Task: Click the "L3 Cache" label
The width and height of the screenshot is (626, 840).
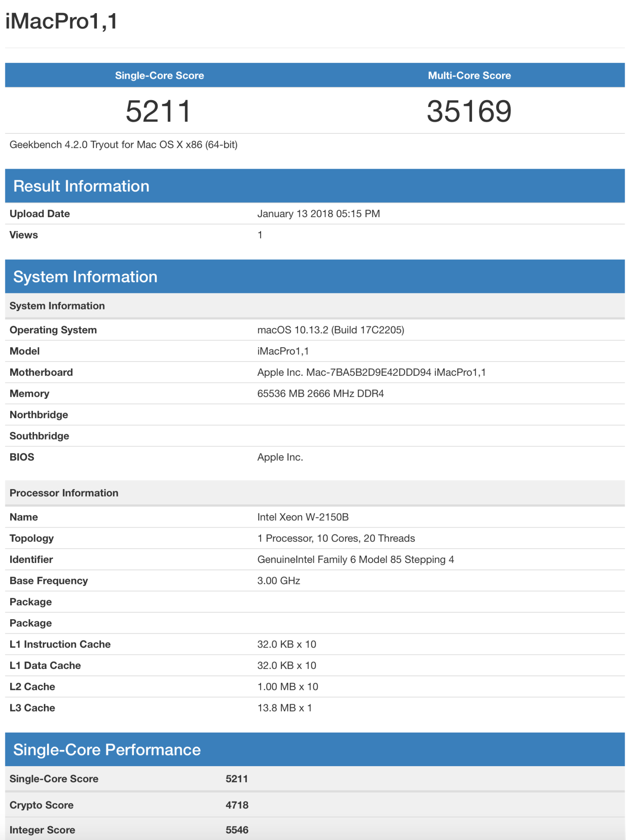Action: 32,708
